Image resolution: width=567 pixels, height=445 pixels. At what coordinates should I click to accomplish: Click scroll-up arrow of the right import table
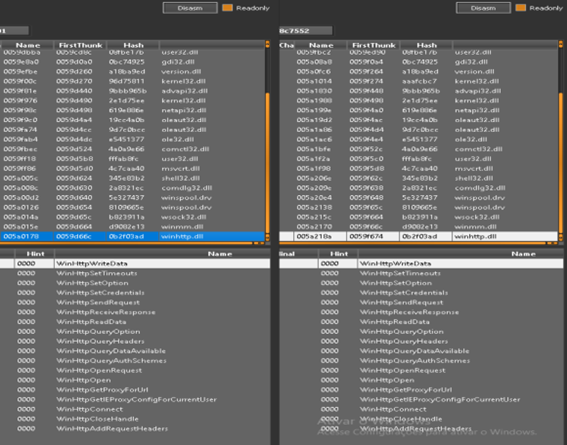point(561,44)
